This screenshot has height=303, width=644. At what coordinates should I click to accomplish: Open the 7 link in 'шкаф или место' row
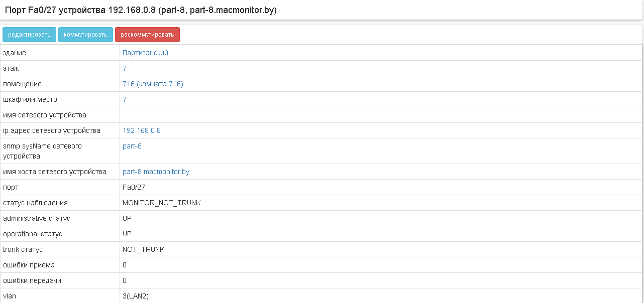click(x=125, y=99)
